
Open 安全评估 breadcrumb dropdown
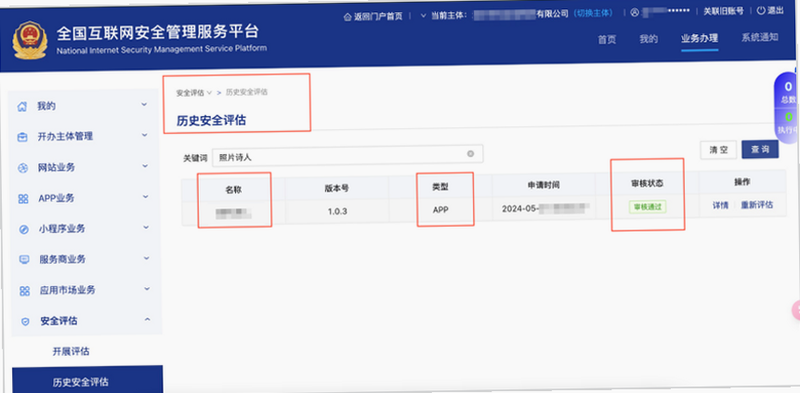point(193,93)
